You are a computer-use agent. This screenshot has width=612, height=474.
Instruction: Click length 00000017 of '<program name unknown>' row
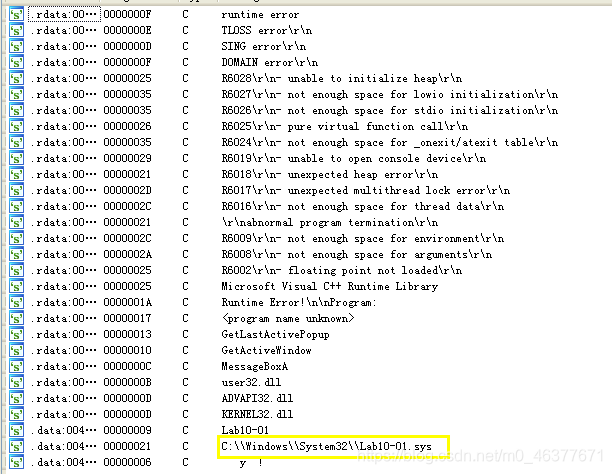[127, 319]
